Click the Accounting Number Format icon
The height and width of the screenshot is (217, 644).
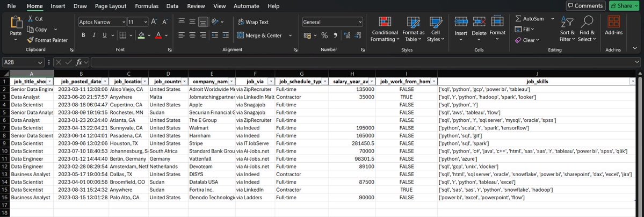[307, 35]
